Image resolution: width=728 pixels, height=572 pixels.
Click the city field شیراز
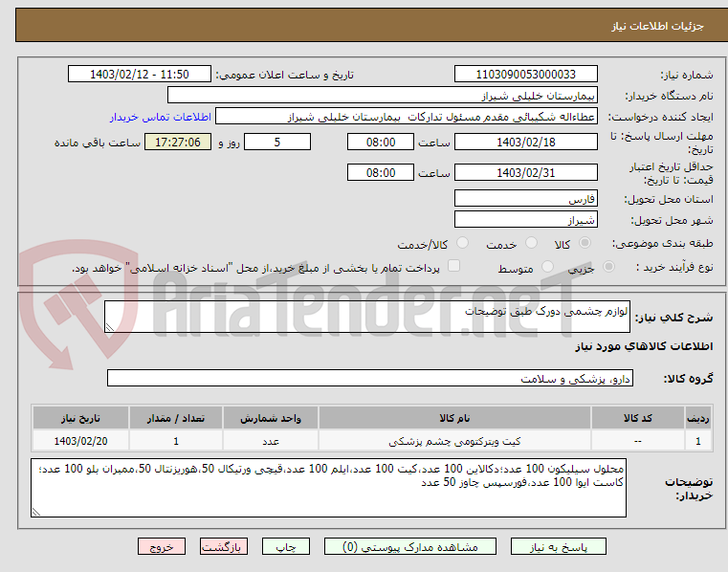(525, 220)
